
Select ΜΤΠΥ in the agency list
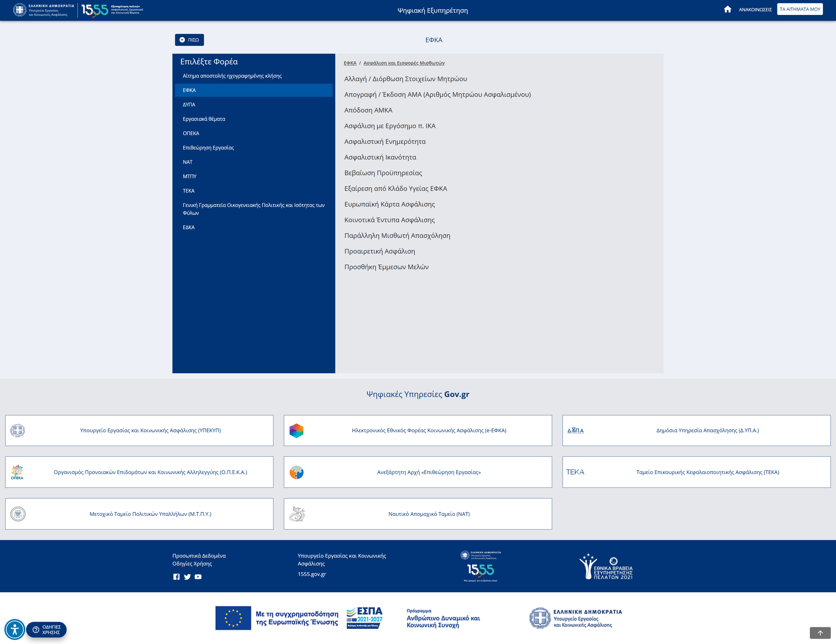click(253, 176)
